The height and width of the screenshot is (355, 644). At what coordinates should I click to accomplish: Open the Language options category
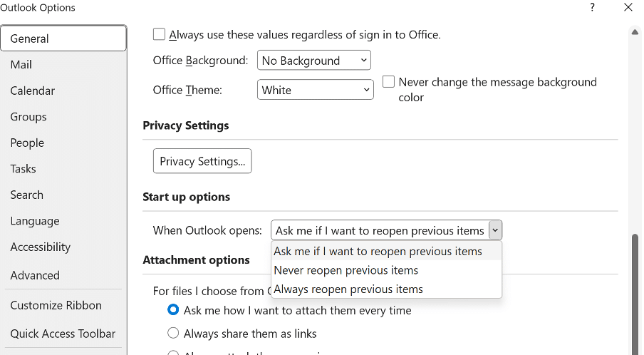[x=63, y=221]
